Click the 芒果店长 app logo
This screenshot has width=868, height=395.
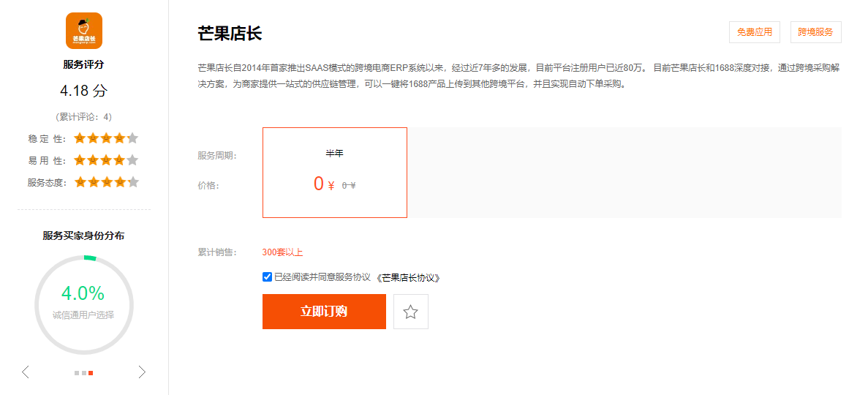[x=83, y=31]
